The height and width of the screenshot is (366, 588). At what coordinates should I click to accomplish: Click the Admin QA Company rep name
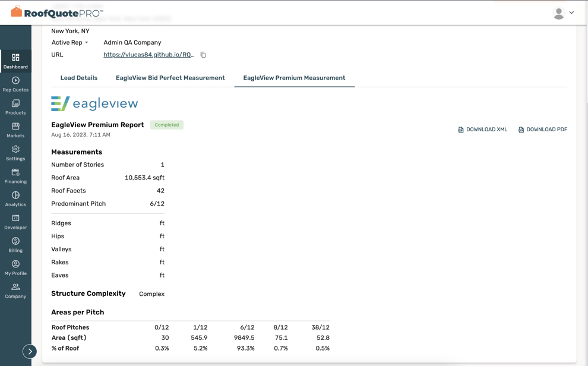(132, 42)
